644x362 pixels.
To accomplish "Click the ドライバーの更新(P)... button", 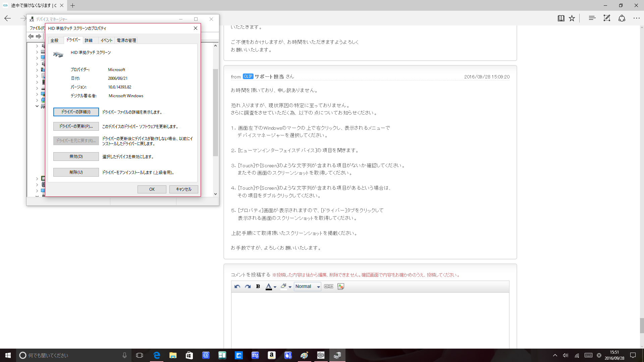I will [x=76, y=126].
